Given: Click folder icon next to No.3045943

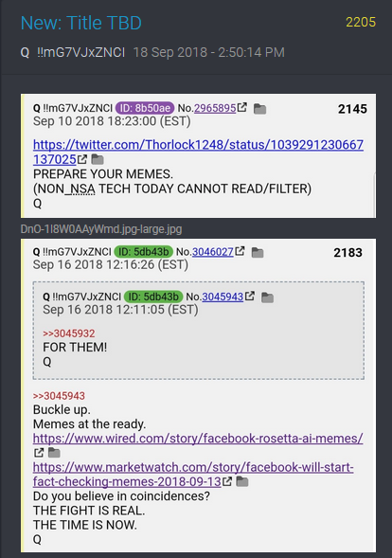Looking at the screenshot, I should [x=268, y=297].
